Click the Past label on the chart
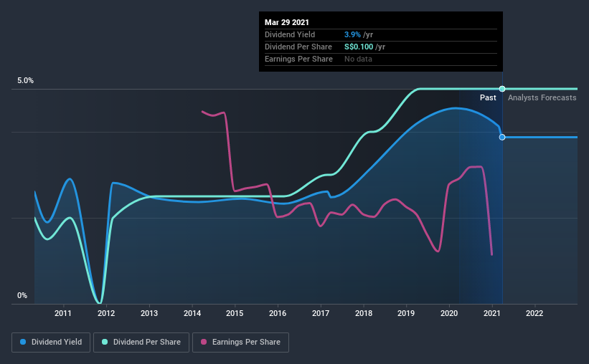 tap(488, 97)
